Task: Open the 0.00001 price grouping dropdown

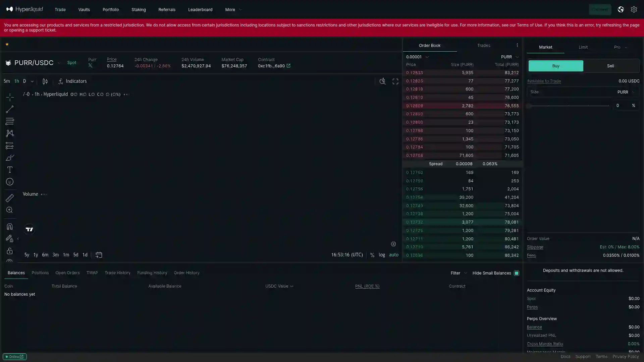Action: click(x=417, y=57)
